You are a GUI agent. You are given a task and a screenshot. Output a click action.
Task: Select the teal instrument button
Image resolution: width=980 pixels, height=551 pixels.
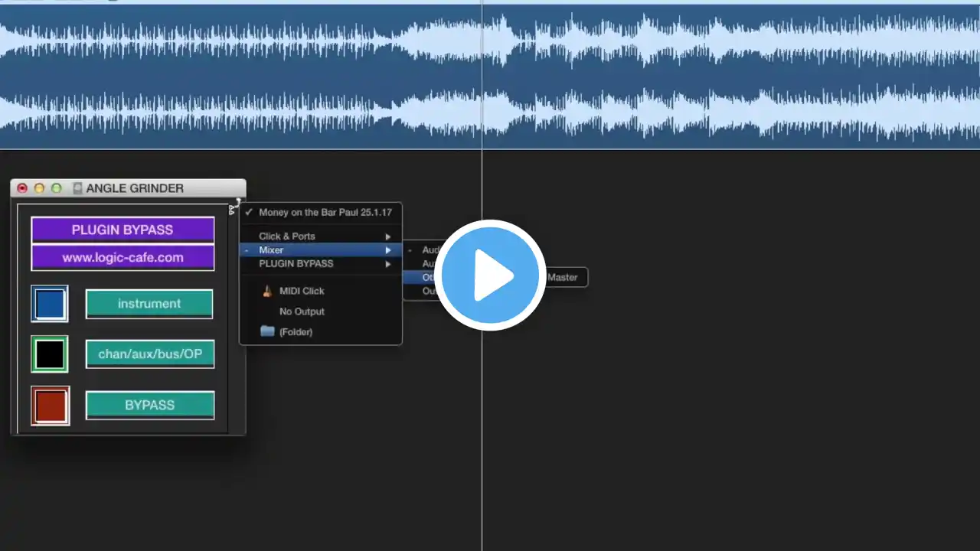(x=149, y=304)
